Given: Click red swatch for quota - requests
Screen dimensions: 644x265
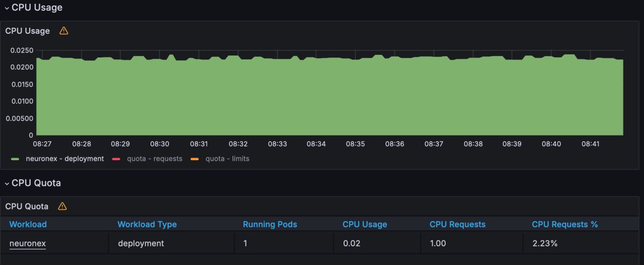Looking at the screenshot, I should 116,159.
